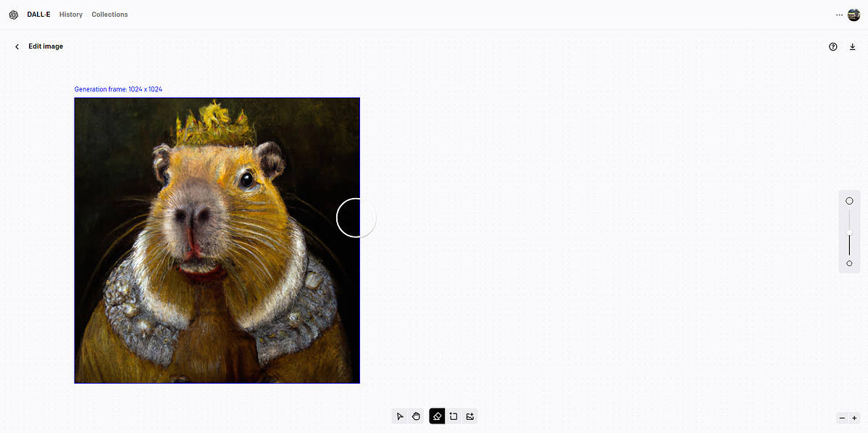Open the user profile avatar menu
The height and width of the screenshot is (433, 868).
(x=854, y=15)
